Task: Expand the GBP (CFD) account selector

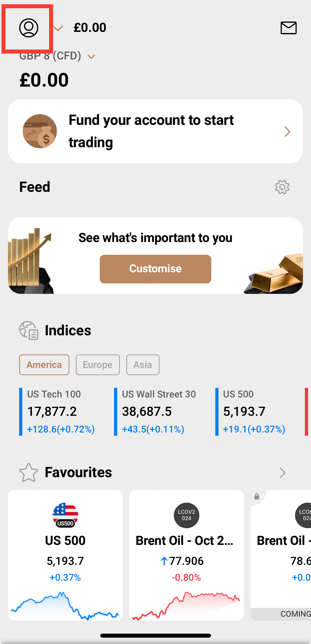Action: coord(91,57)
